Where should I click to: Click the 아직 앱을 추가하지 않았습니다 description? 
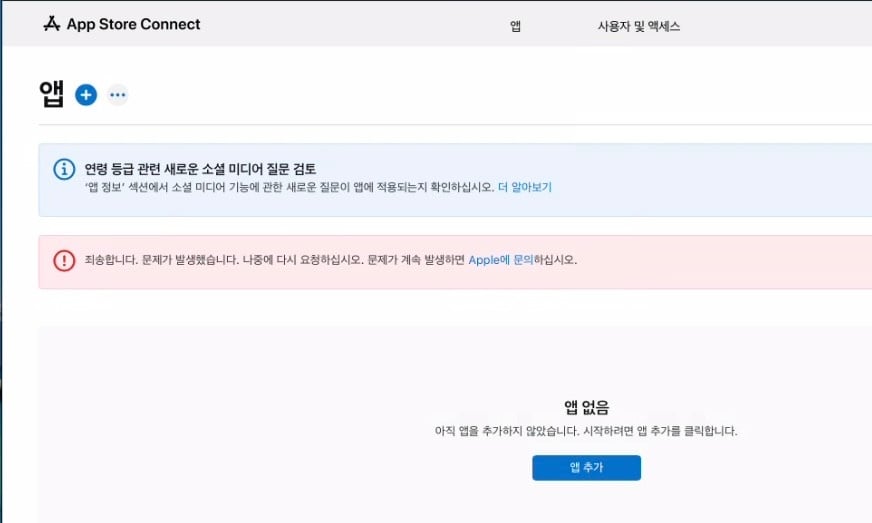click(586, 431)
